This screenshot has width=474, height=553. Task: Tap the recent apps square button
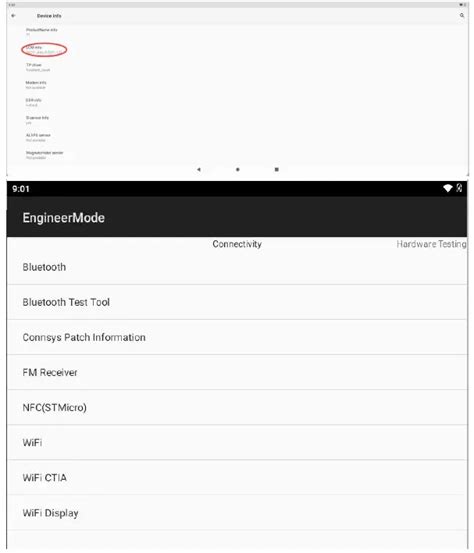(276, 169)
